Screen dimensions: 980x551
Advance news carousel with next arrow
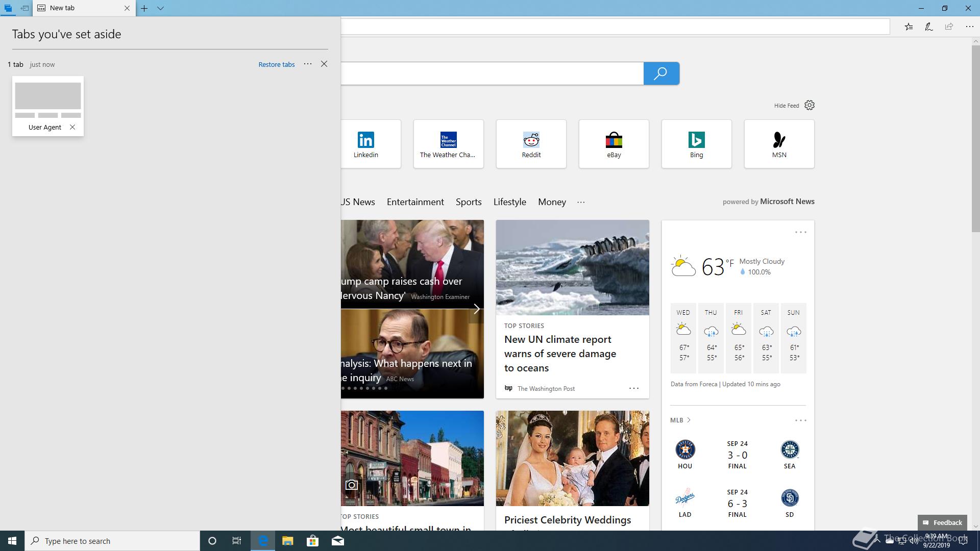click(476, 309)
